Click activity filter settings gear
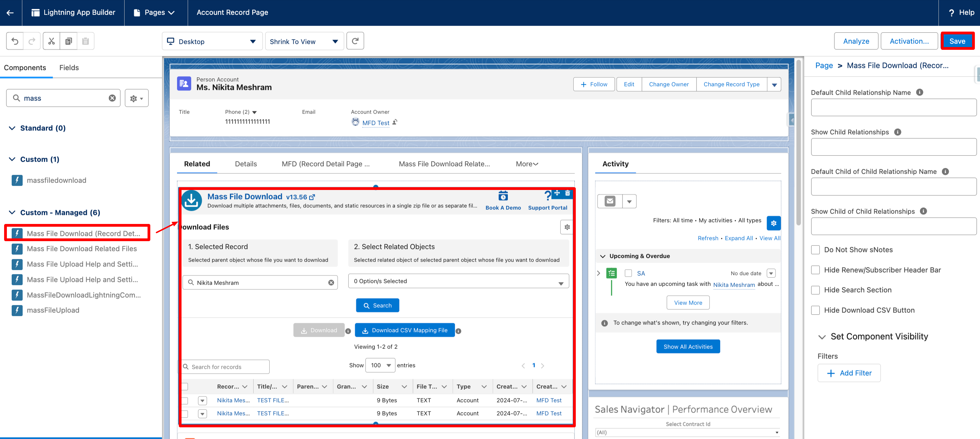 (x=773, y=223)
